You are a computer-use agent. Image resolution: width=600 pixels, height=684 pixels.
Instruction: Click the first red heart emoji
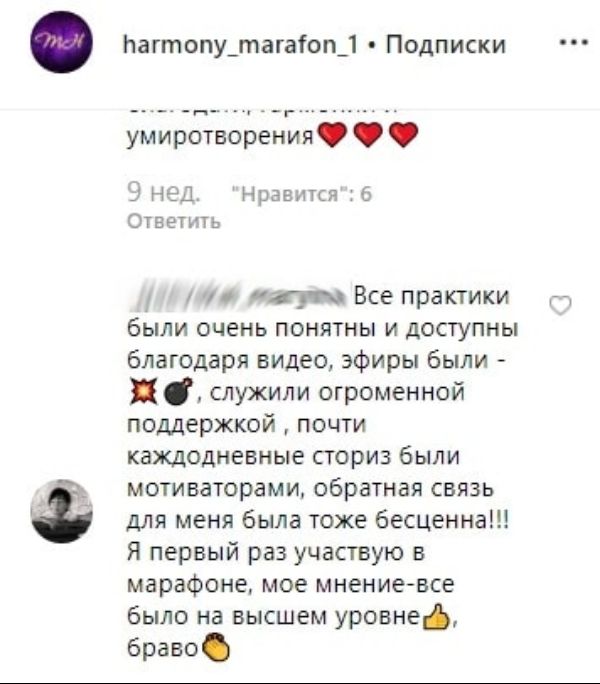tap(333, 135)
